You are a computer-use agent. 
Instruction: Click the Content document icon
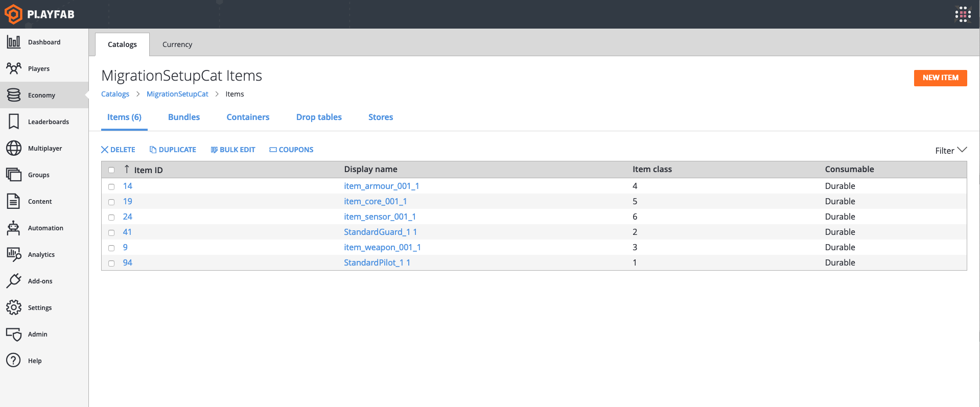[x=14, y=201]
